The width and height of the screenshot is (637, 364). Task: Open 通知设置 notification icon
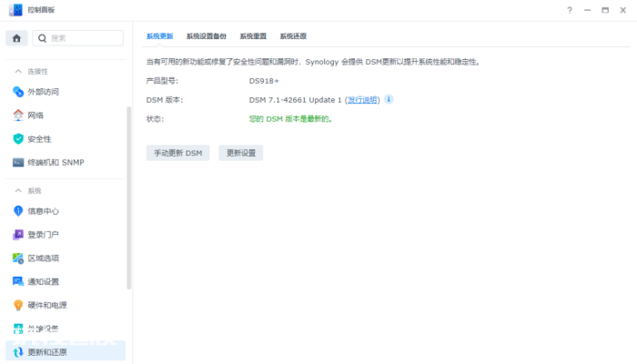18,281
